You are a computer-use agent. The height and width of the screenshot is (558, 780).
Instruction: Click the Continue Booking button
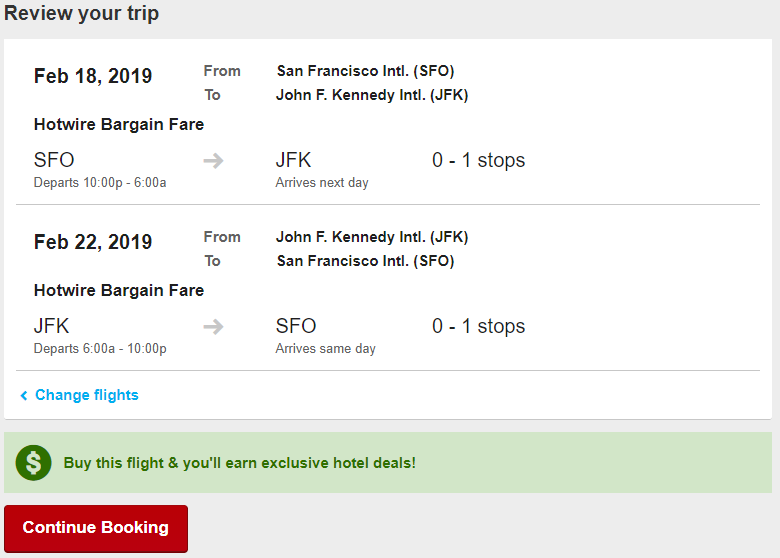[x=96, y=528]
